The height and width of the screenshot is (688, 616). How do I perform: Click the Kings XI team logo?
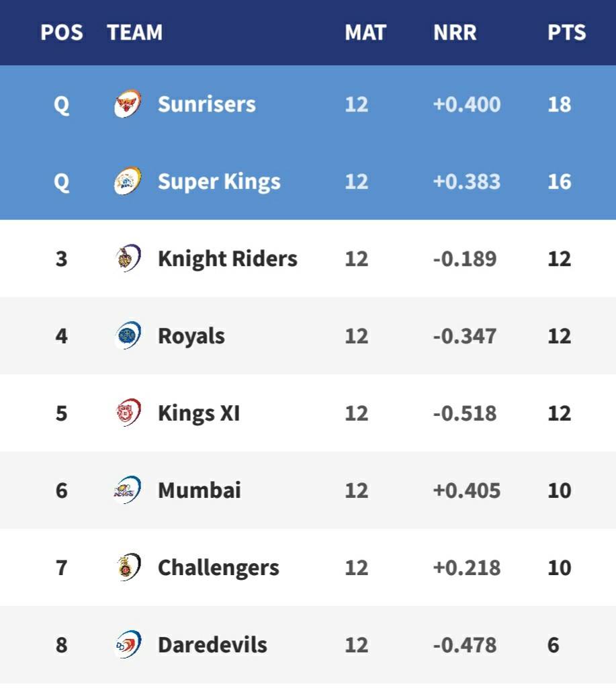tap(128, 413)
